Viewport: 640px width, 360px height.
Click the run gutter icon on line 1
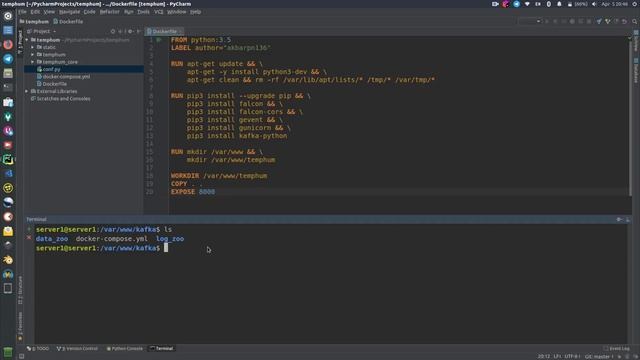point(159,40)
